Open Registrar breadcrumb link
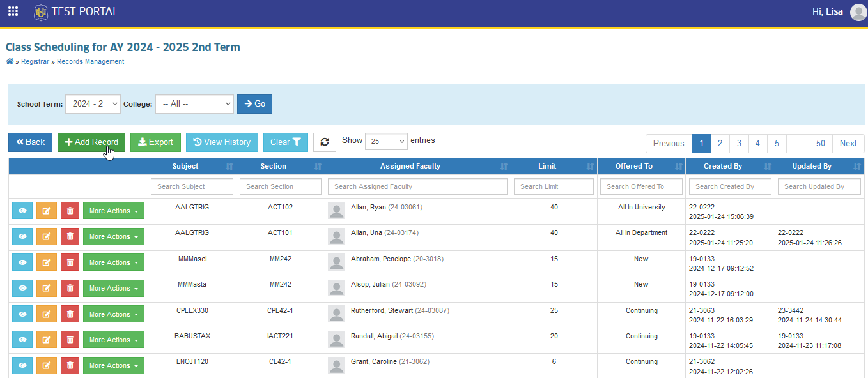868x378 pixels. pos(35,62)
